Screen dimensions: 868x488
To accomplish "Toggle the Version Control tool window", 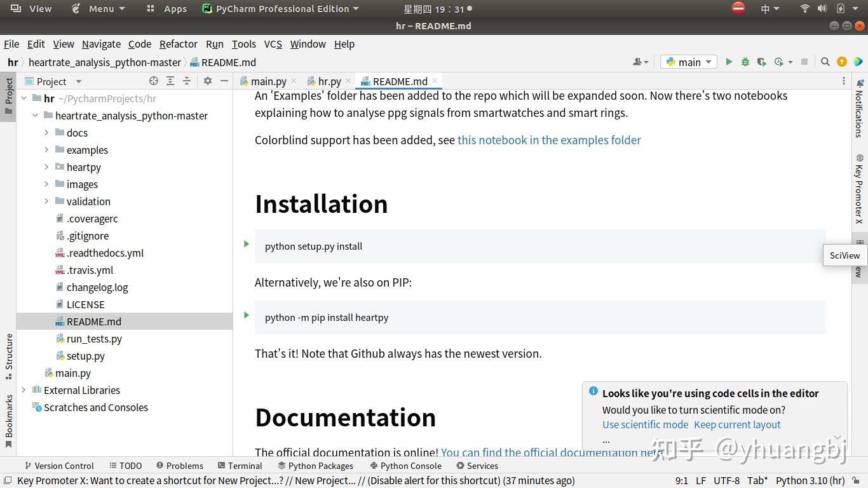I will (x=58, y=466).
